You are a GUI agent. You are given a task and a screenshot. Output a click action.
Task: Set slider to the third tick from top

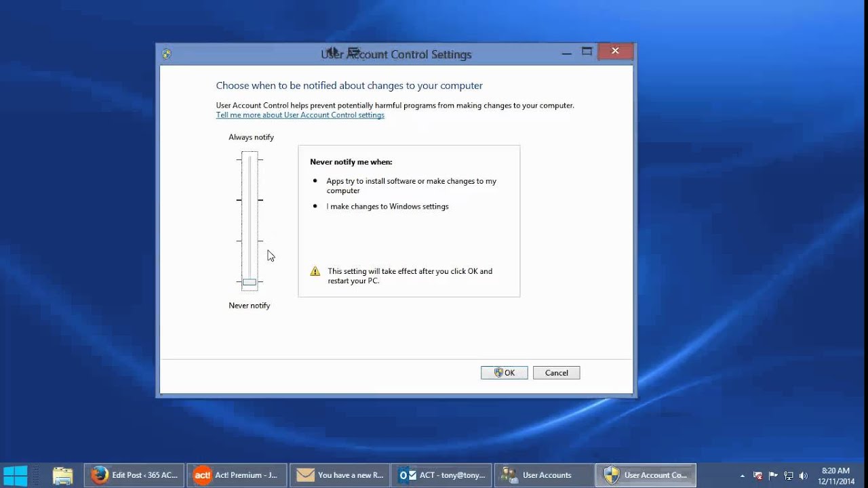[x=250, y=241]
